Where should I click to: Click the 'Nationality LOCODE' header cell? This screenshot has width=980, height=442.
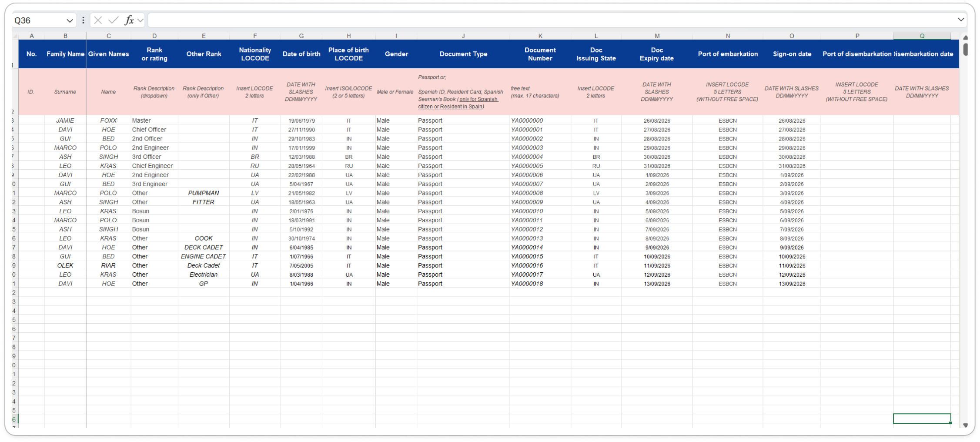(255, 54)
